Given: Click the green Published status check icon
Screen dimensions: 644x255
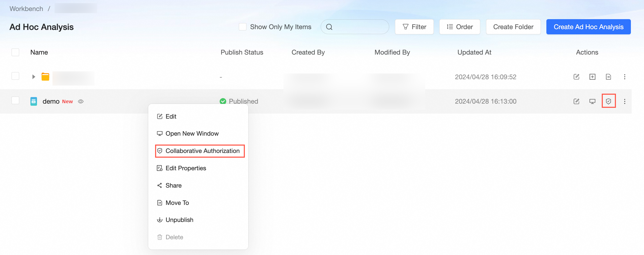Looking at the screenshot, I should coord(223,101).
